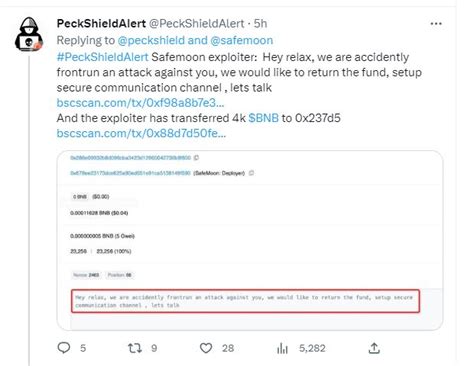
Task: Open the three-dot more options menu
Action: pyautogui.click(x=436, y=24)
